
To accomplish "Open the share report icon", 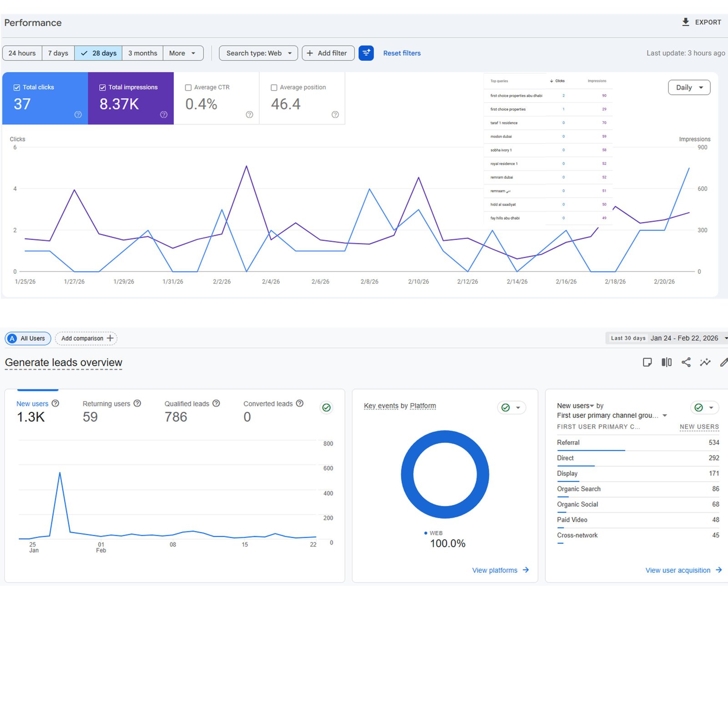I will (x=686, y=362).
